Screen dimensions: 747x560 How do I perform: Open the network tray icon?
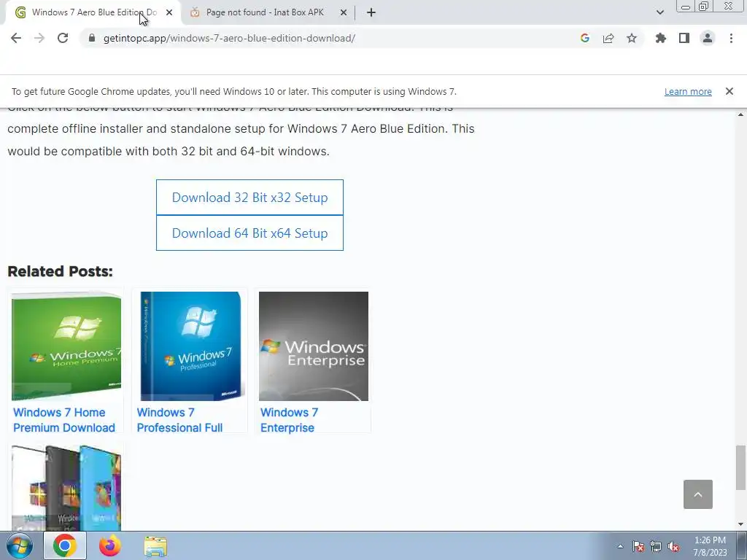656,546
